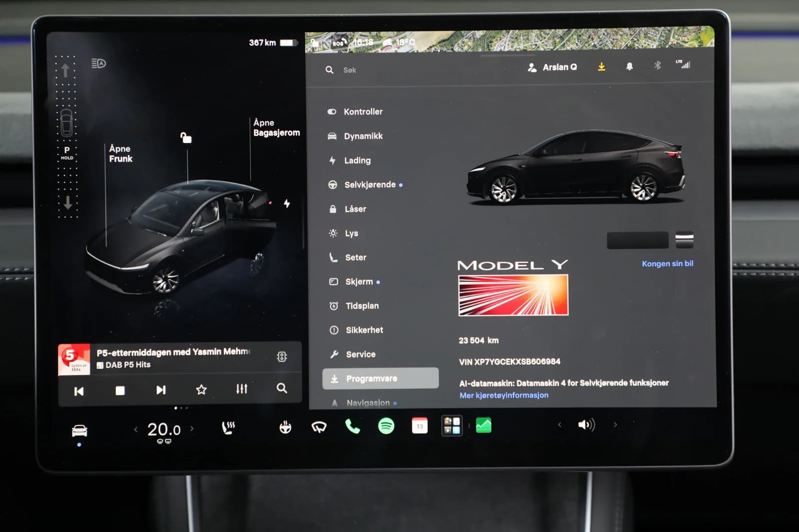Tap the charge port lightning icon
This screenshot has width=799, height=532.
pos(287,204)
